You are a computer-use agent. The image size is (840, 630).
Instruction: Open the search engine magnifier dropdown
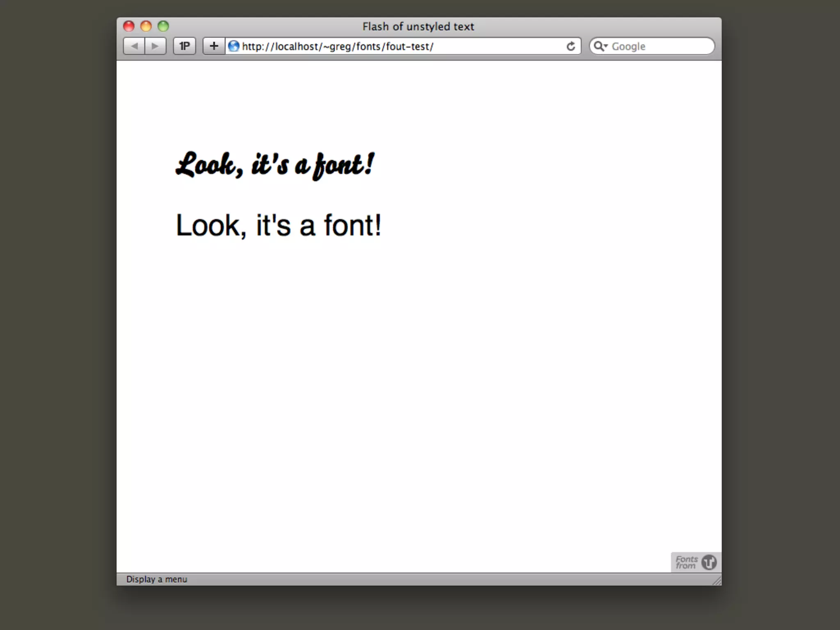point(600,46)
